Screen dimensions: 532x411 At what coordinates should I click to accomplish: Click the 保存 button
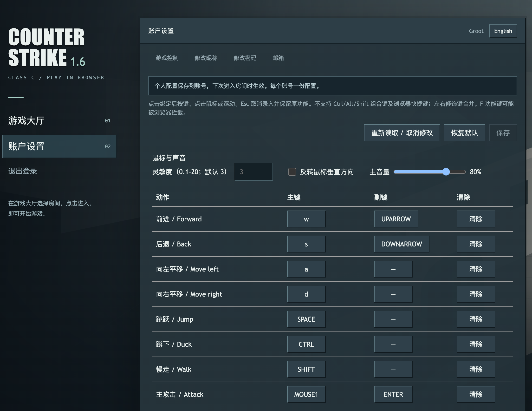(503, 133)
